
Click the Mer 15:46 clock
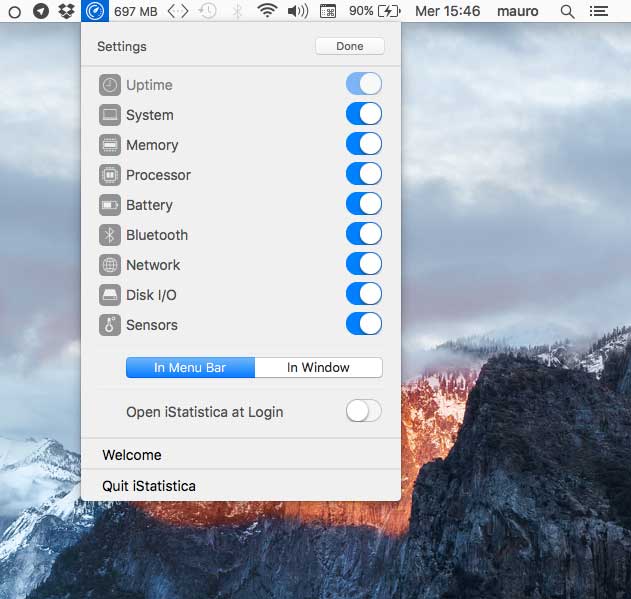tap(447, 11)
